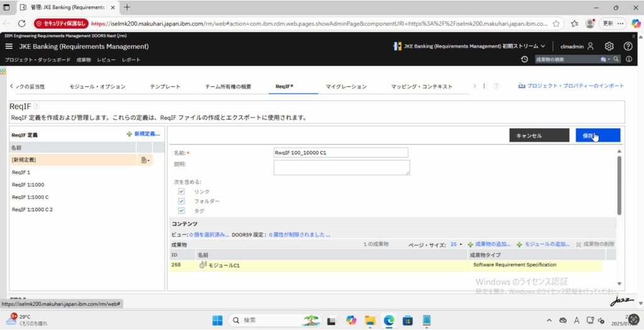
Task: Switch to the チーム所有権の概要 tab
Action: click(228, 87)
